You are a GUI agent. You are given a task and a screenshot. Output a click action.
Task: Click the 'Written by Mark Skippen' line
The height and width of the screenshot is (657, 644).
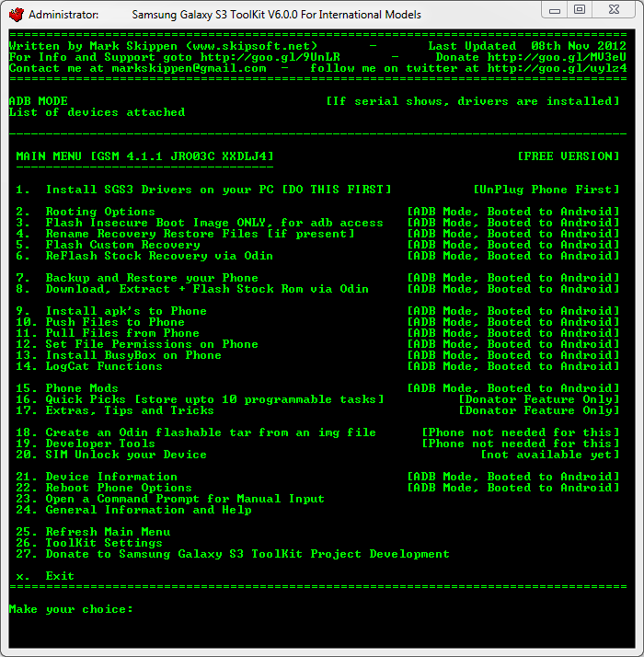pos(163,46)
